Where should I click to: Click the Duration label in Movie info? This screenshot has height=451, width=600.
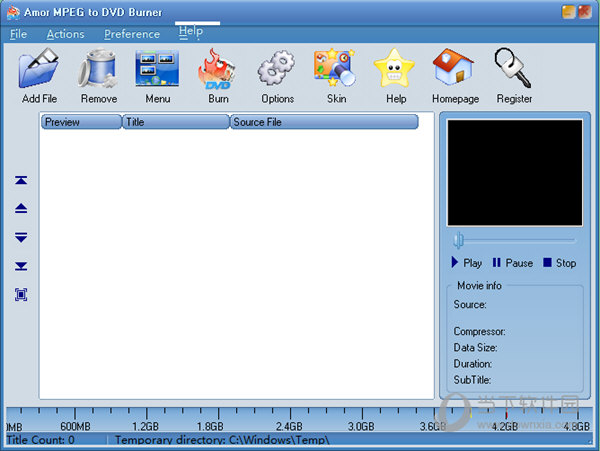pos(473,363)
